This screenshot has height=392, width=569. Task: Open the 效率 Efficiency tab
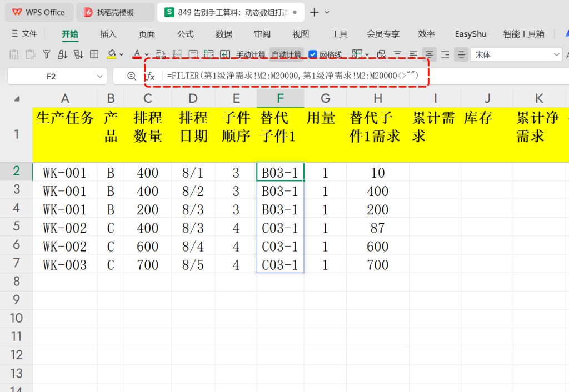[x=426, y=34]
